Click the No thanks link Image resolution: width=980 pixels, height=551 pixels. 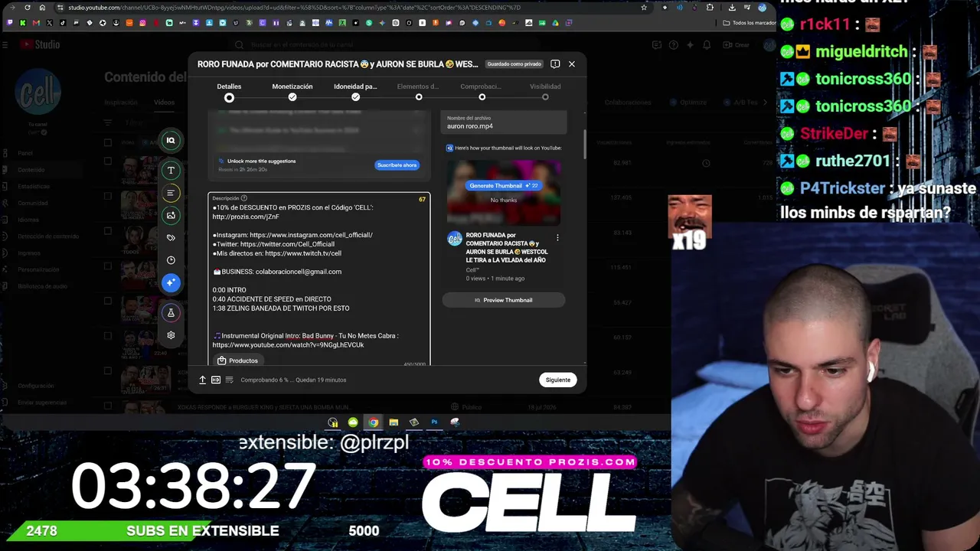(x=504, y=201)
